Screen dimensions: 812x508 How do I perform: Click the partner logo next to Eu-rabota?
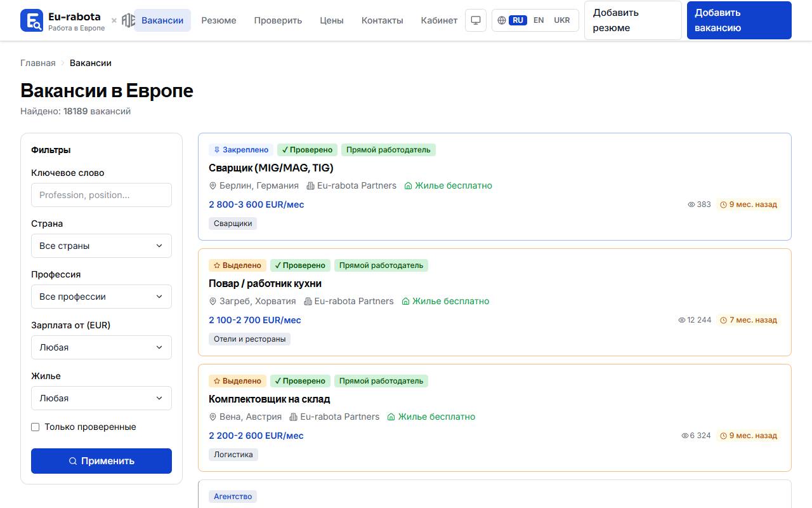pos(129,20)
